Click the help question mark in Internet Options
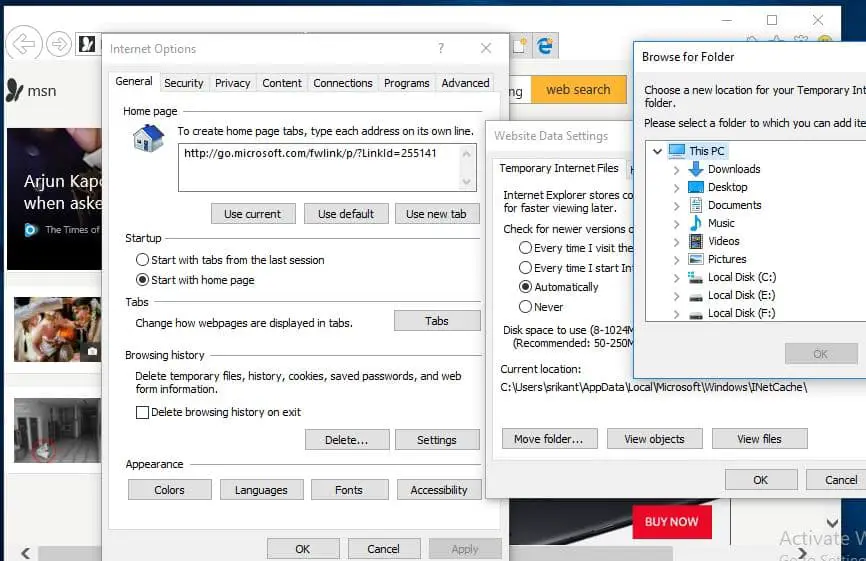866x561 pixels. [441, 49]
